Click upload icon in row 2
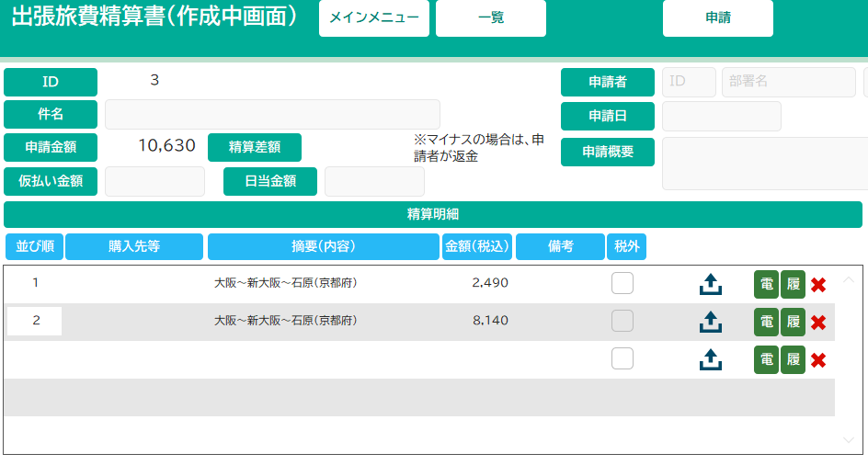Screen dimensions: 868x465 [x=710, y=323]
